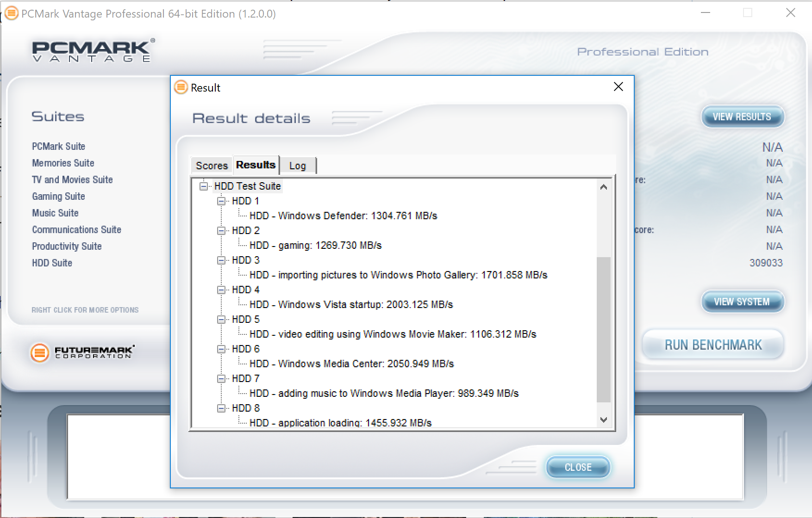
Task: Collapse the HDD 4 tree node
Action: coord(221,290)
